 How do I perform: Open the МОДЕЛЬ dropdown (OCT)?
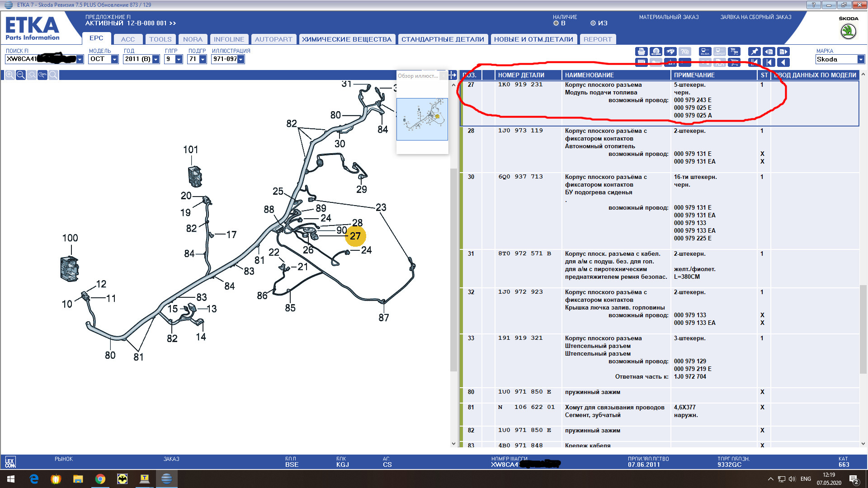[x=114, y=59]
